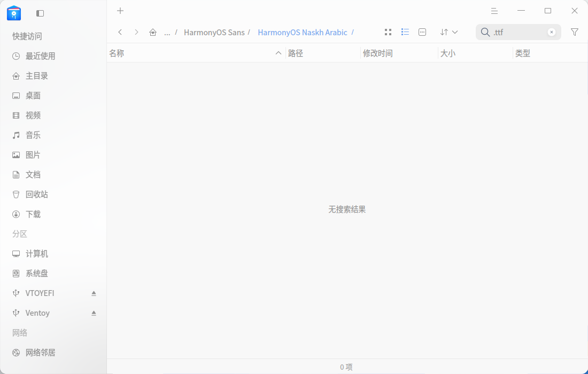Screen dimensions: 588x374
Task: Open the view options button
Action: 422,32
